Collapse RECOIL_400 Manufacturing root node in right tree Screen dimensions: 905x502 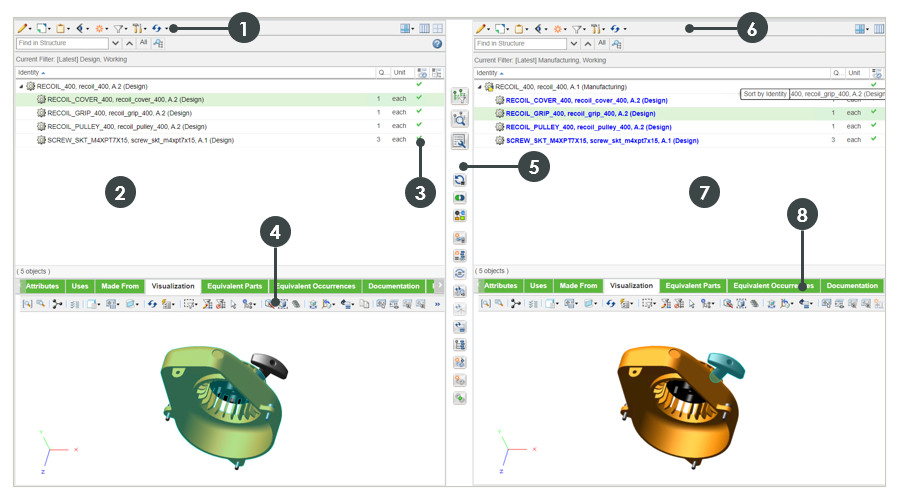(479, 87)
